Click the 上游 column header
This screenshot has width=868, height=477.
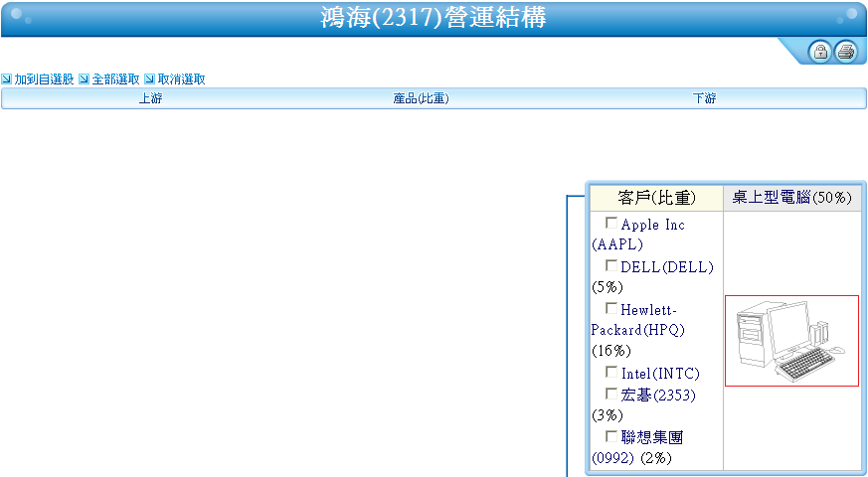pos(150,98)
